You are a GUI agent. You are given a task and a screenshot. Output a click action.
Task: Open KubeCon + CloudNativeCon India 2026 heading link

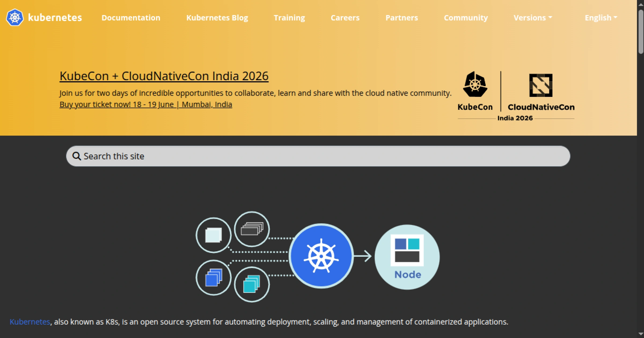click(164, 76)
